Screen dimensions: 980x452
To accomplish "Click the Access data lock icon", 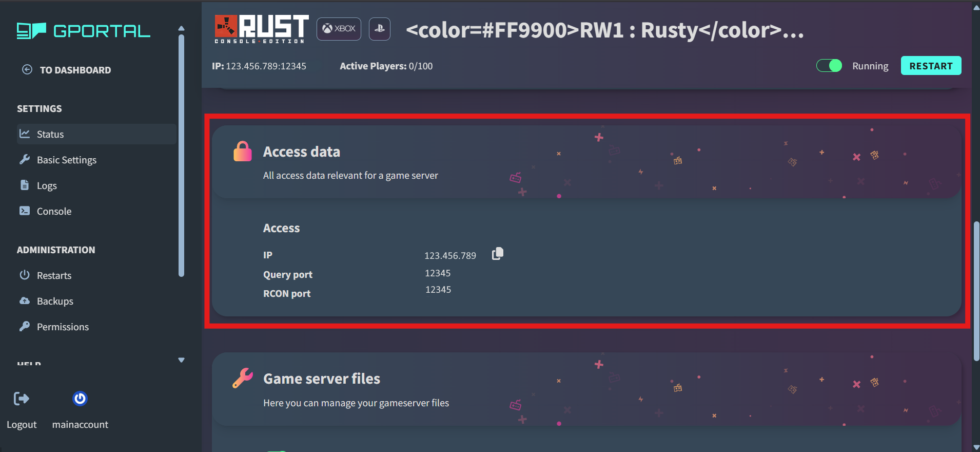I will point(243,152).
